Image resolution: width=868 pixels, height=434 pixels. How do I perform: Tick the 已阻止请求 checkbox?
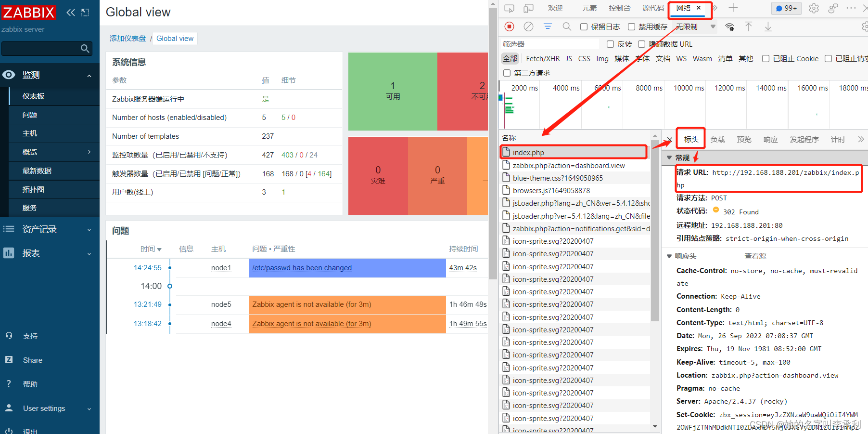pyautogui.click(x=828, y=59)
